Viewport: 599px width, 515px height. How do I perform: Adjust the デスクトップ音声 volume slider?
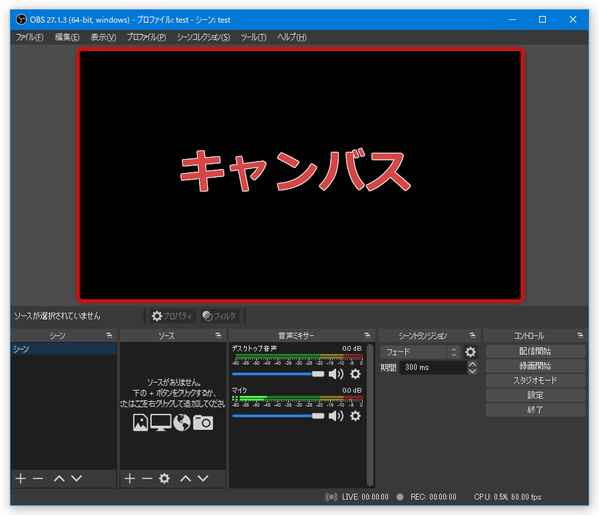tap(278, 374)
